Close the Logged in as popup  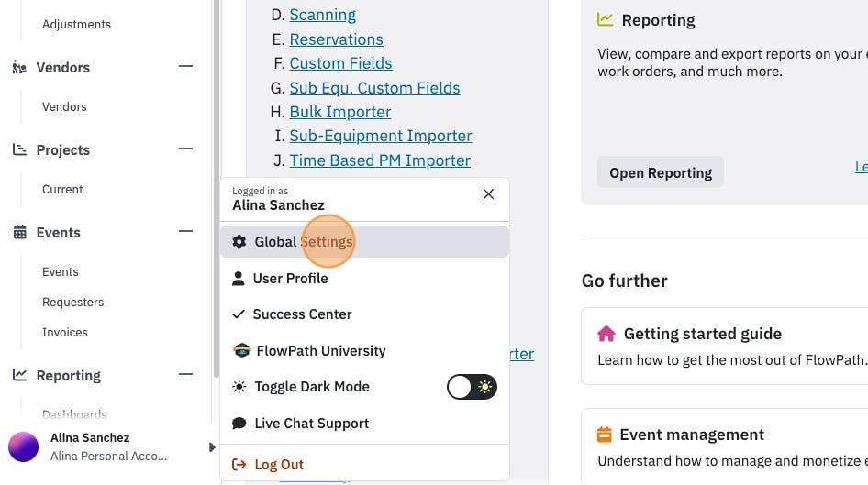click(488, 194)
